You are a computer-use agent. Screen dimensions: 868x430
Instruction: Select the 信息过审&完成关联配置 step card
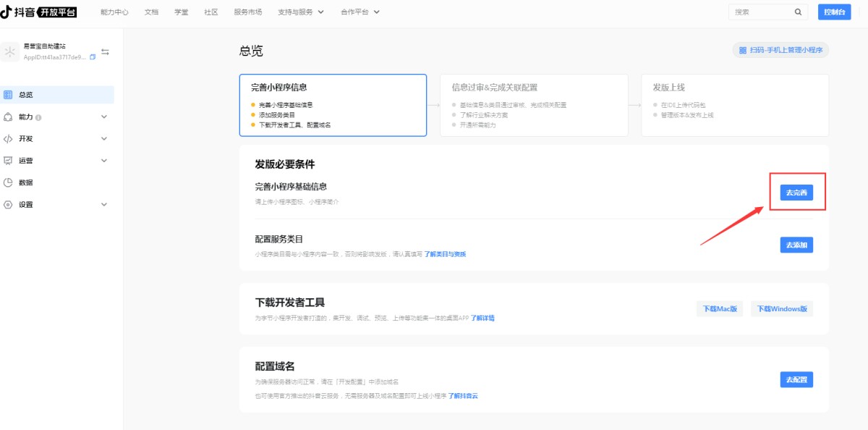534,105
